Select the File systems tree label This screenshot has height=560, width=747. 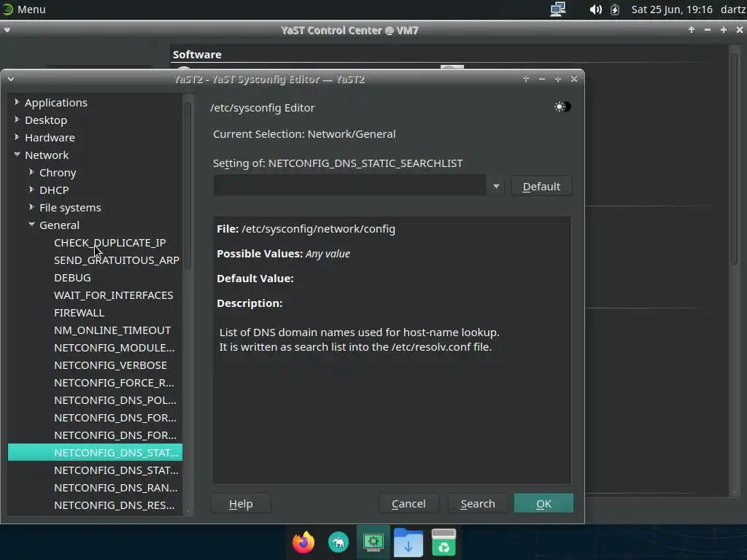click(70, 208)
